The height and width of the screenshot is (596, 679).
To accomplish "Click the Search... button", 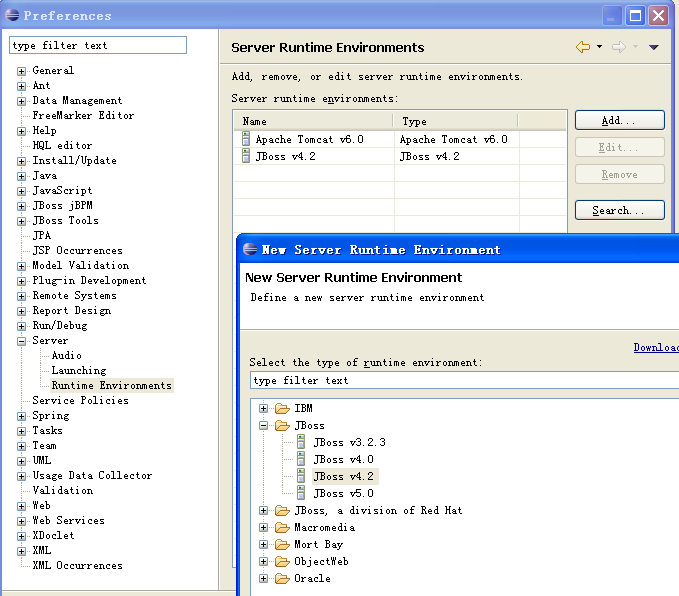I will pos(619,210).
